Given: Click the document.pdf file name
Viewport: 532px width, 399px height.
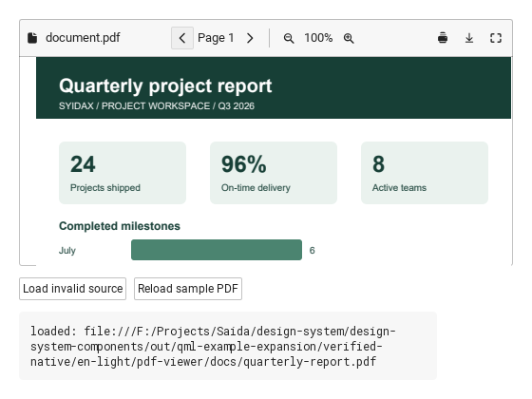Looking at the screenshot, I should (83, 38).
